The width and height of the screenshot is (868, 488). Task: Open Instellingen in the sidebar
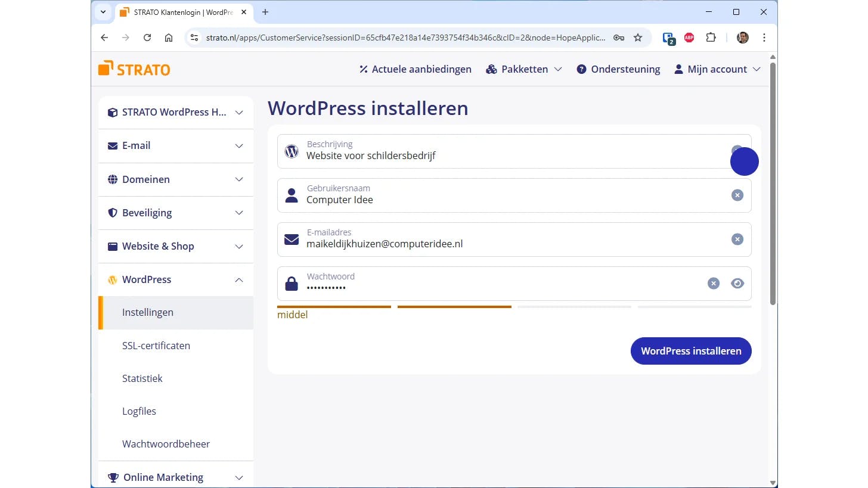pyautogui.click(x=176, y=313)
